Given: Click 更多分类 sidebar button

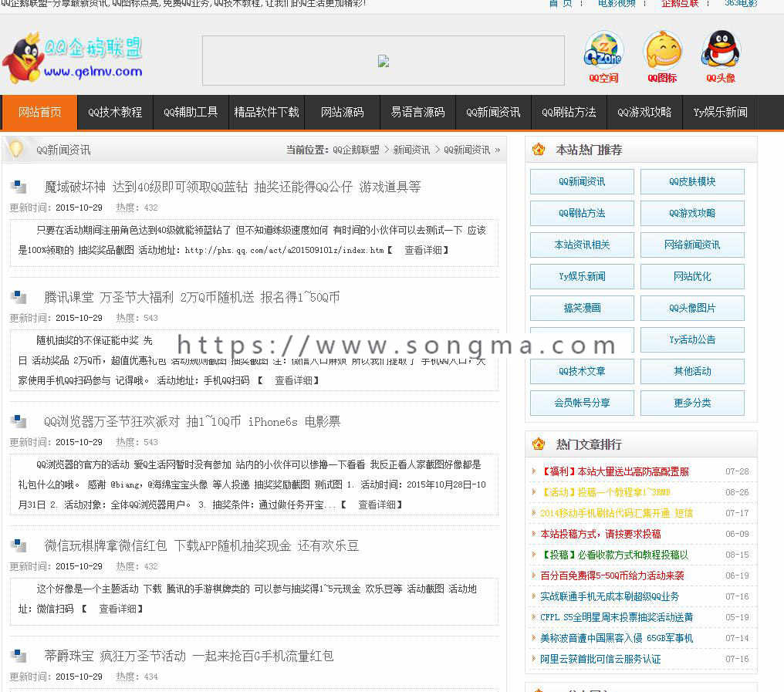Looking at the screenshot, I should (692, 403).
